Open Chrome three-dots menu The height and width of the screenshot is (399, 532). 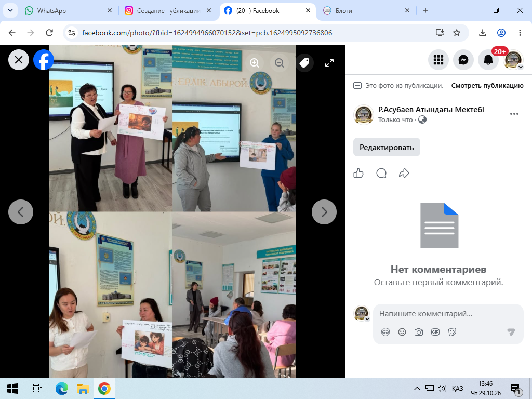520,33
